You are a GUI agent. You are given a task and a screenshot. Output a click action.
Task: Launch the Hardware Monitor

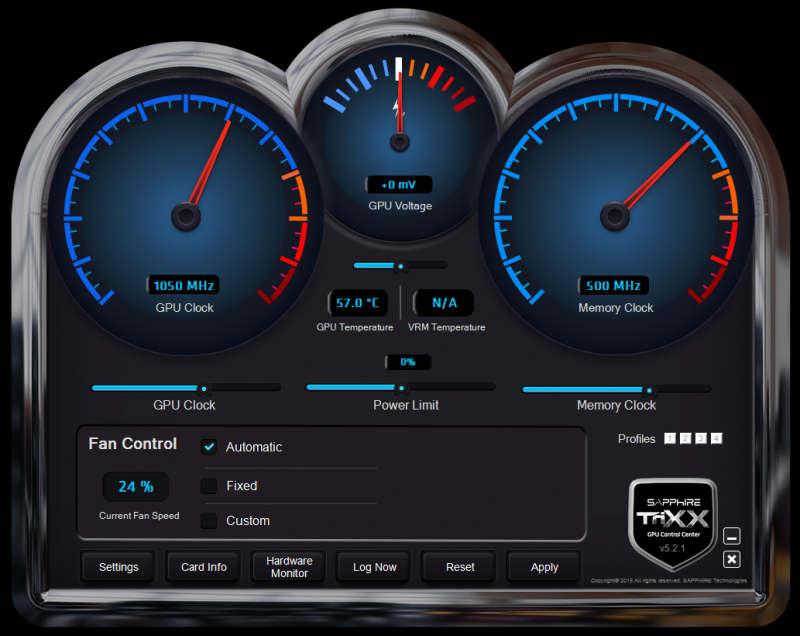pos(289,567)
